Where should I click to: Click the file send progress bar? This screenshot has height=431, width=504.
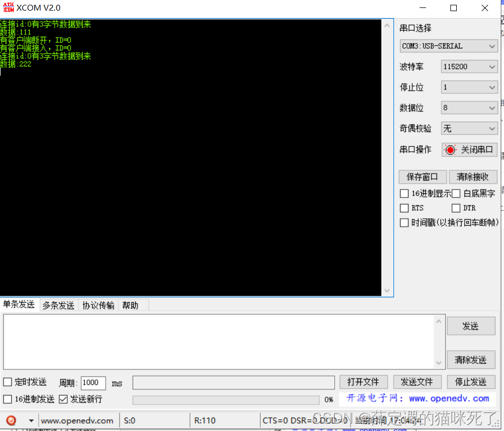pos(226,400)
